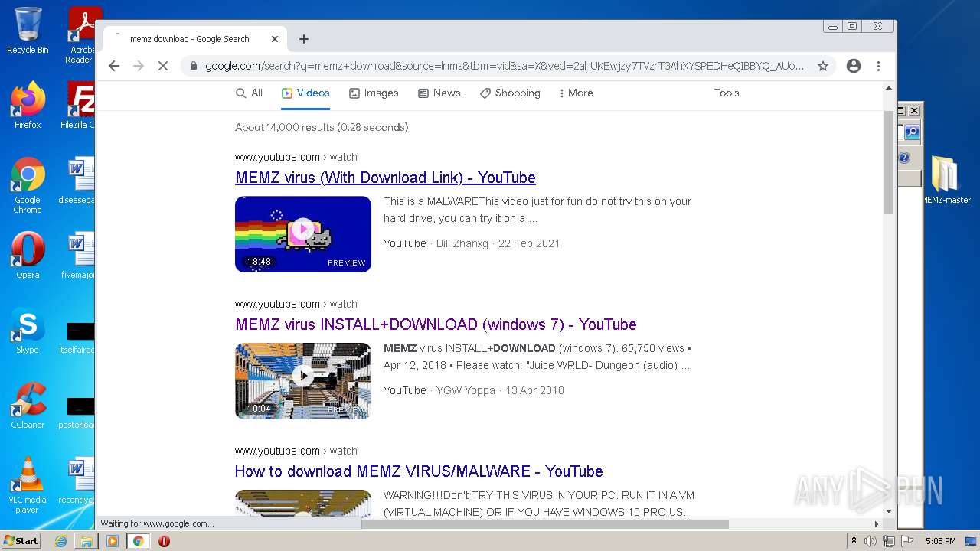Launch CCleaner from the desktop
Viewport: 980px width, 551px height.
(28, 406)
